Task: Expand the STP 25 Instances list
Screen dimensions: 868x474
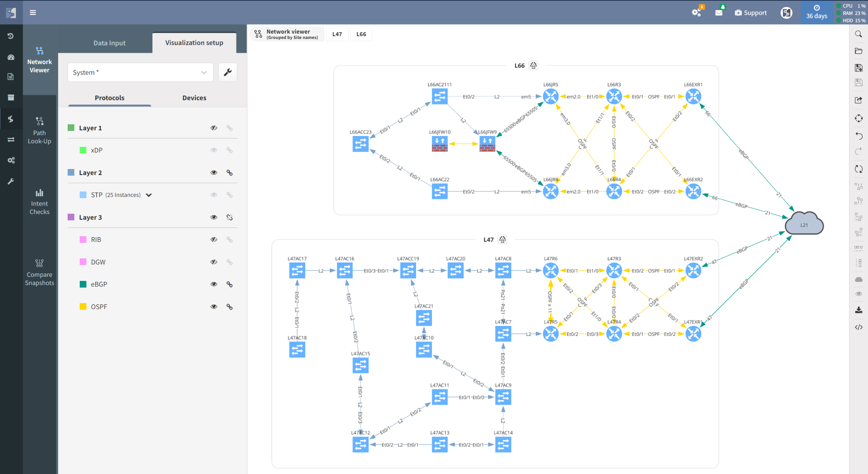Action: (149, 195)
